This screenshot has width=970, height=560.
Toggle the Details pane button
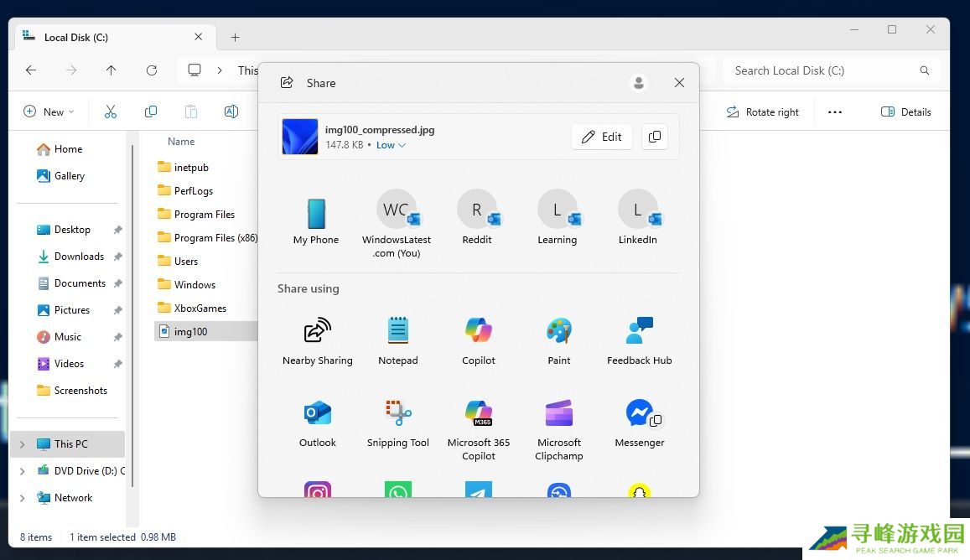905,112
